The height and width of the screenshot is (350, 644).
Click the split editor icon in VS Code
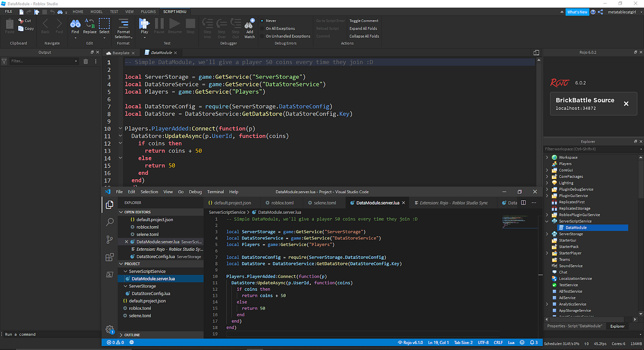(524, 202)
